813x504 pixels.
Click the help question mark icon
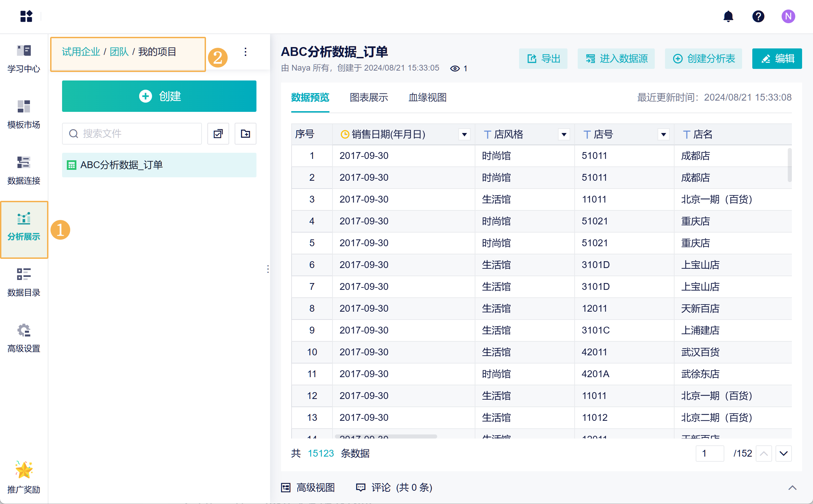[x=758, y=16]
